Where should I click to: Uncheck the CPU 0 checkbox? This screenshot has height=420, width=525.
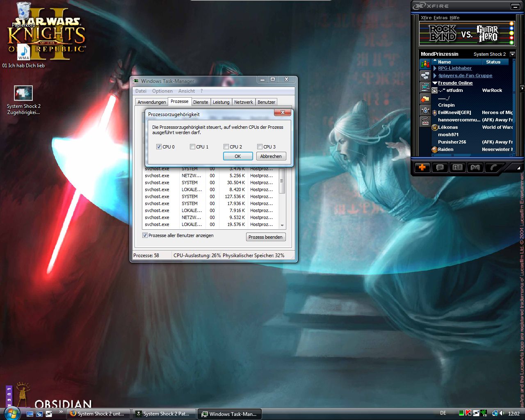(x=159, y=146)
